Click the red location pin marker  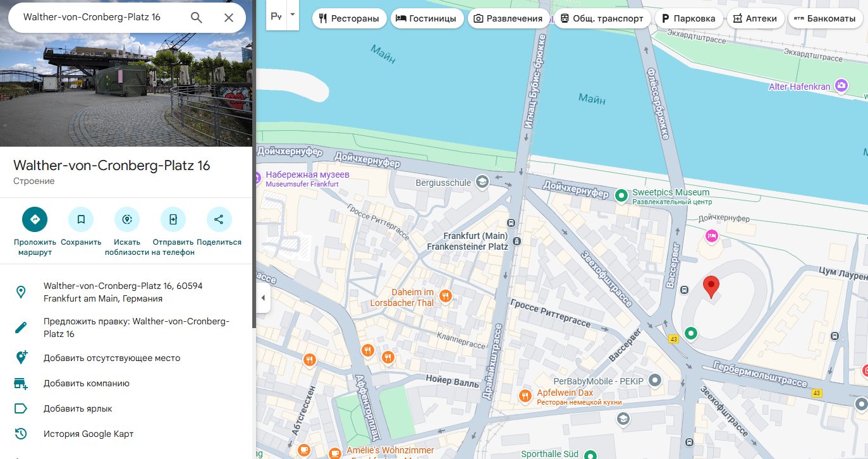click(x=711, y=286)
